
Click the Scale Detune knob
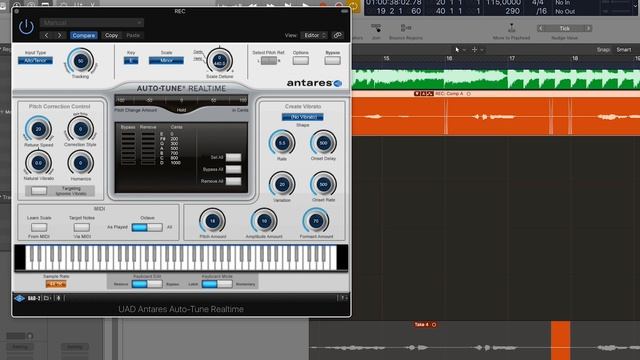pyautogui.click(x=220, y=60)
